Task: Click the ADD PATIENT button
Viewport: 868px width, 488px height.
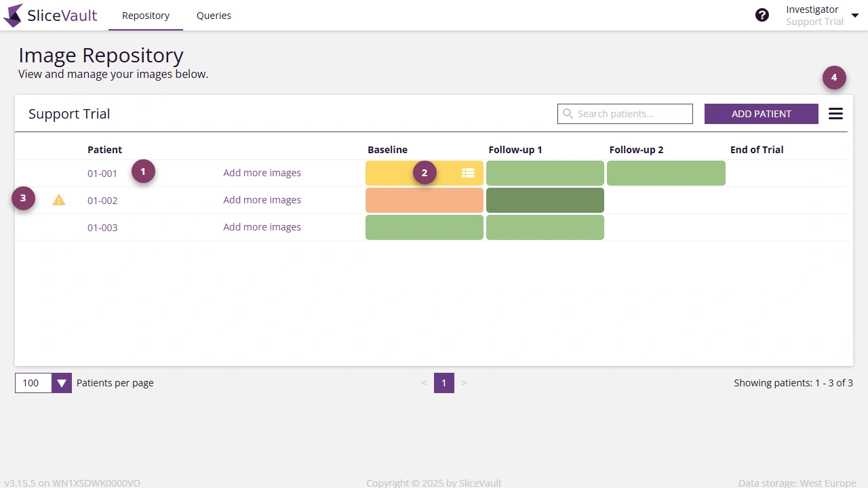Action: [x=761, y=113]
